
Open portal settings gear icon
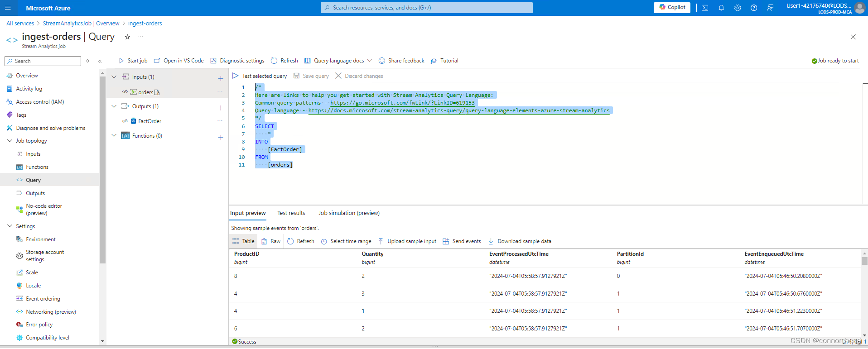[x=738, y=8]
